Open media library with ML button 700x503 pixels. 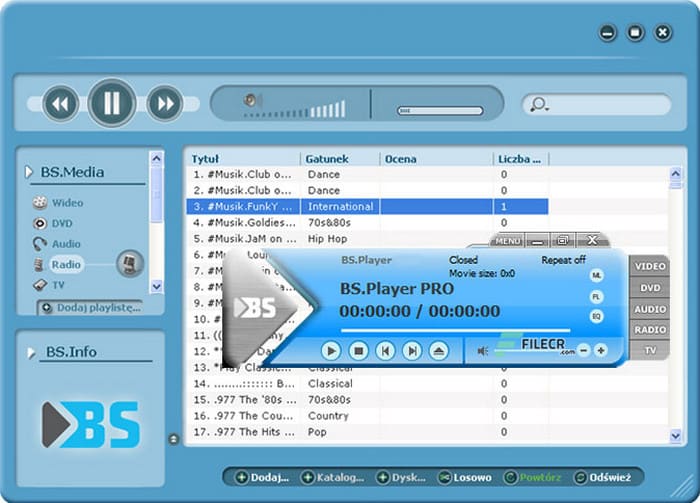coord(597,275)
